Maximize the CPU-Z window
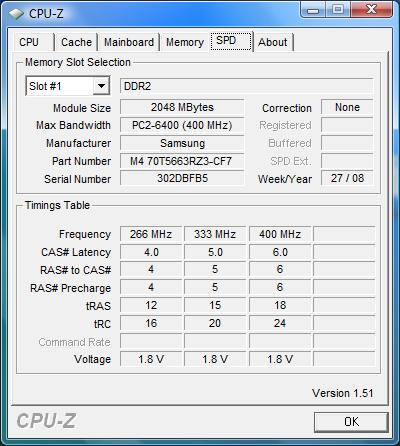 [x=338, y=10]
